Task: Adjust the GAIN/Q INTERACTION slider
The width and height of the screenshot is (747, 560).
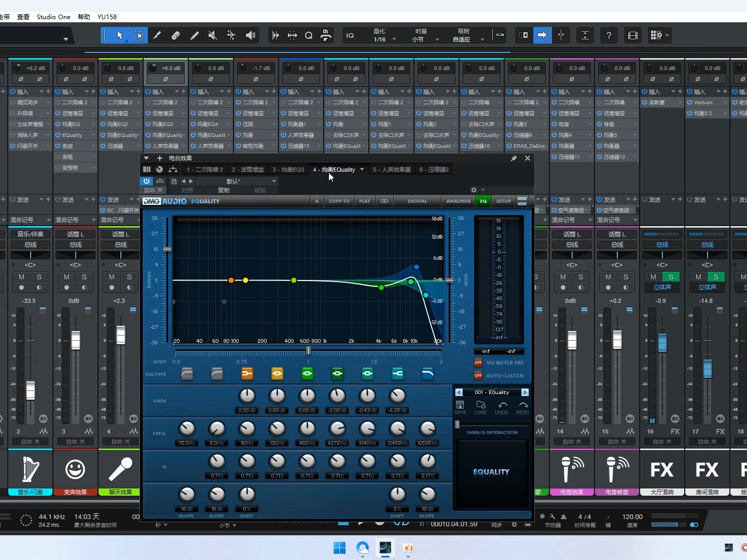Action: coord(458,424)
